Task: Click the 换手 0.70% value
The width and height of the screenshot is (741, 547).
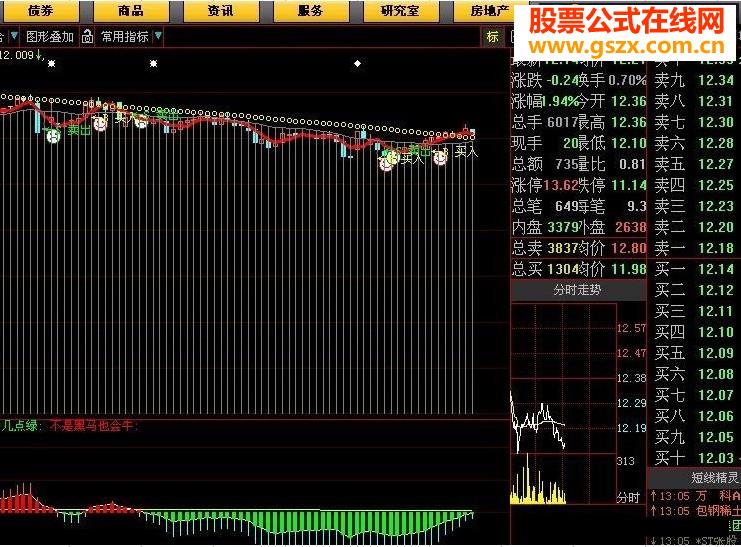Action: click(x=627, y=80)
